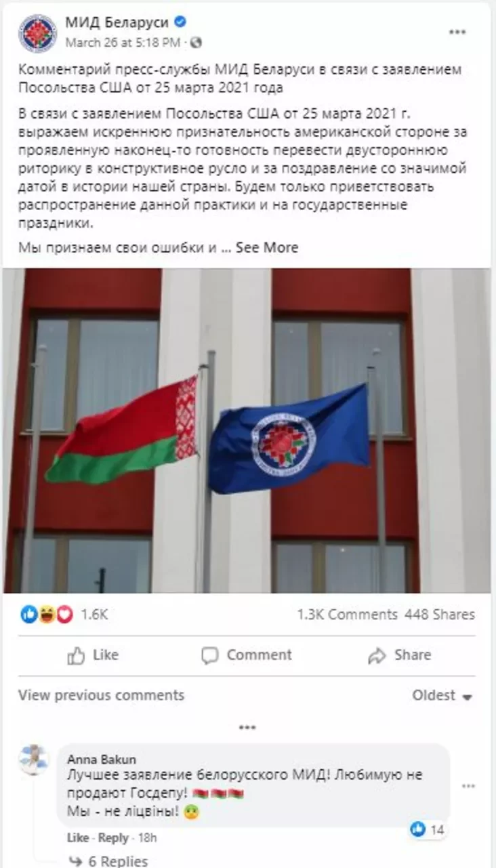Like Anna Bakun's comment
The height and width of the screenshot is (868, 496).
coord(77,838)
